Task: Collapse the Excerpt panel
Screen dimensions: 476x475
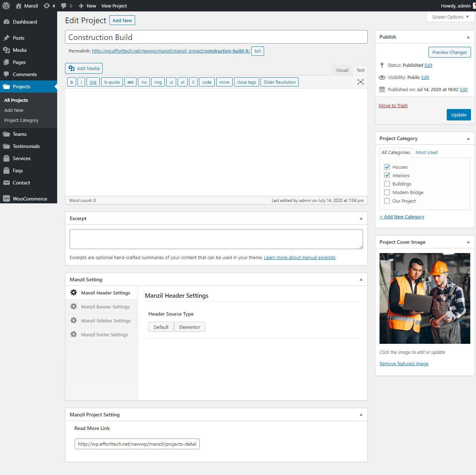Action: tap(361, 218)
